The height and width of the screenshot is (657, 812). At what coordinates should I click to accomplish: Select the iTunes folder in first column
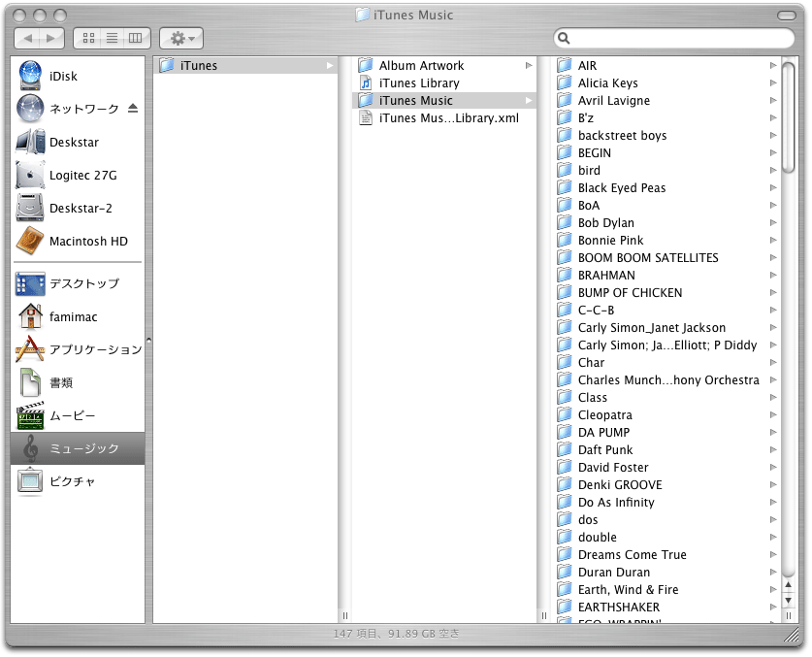(x=244, y=66)
